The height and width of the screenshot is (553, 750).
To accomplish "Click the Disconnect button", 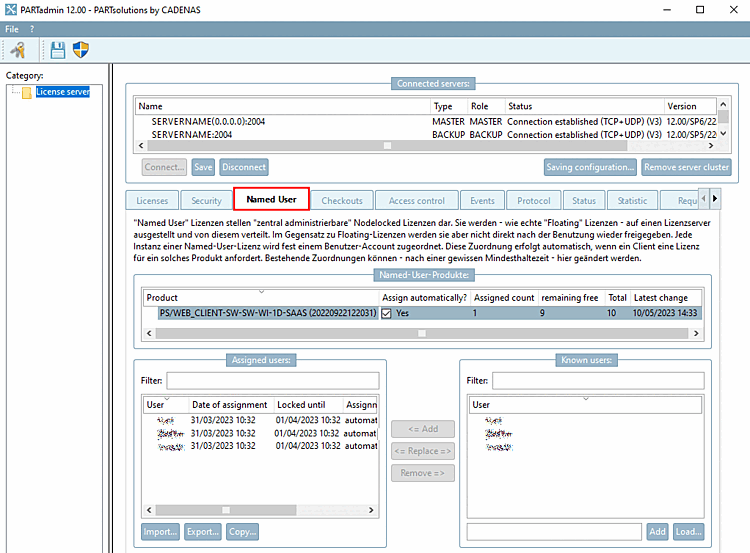I will (244, 167).
